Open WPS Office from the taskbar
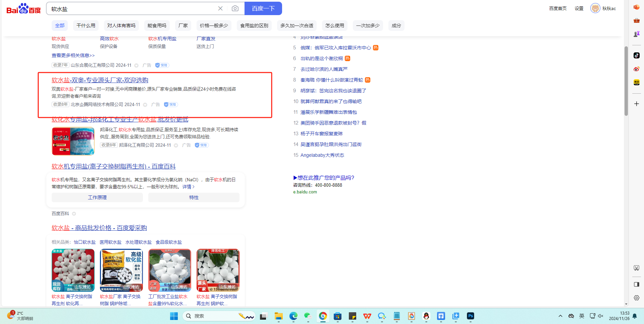Image resolution: width=644 pixels, height=324 pixels. [367, 316]
